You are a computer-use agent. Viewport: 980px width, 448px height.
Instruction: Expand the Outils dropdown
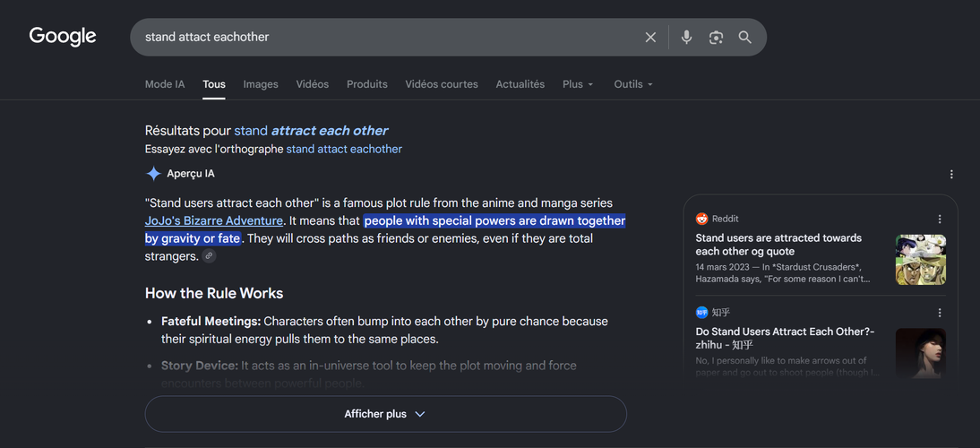(x=633, y=83)
